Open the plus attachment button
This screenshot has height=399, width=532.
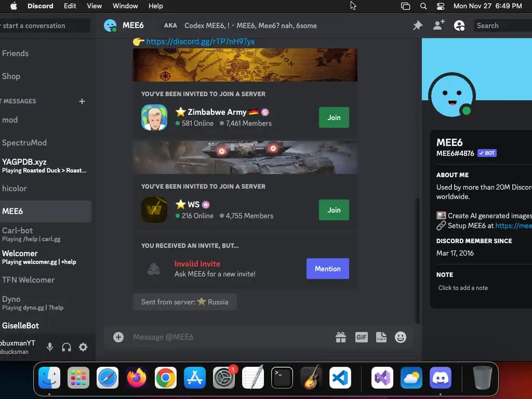tap(118, 337)
